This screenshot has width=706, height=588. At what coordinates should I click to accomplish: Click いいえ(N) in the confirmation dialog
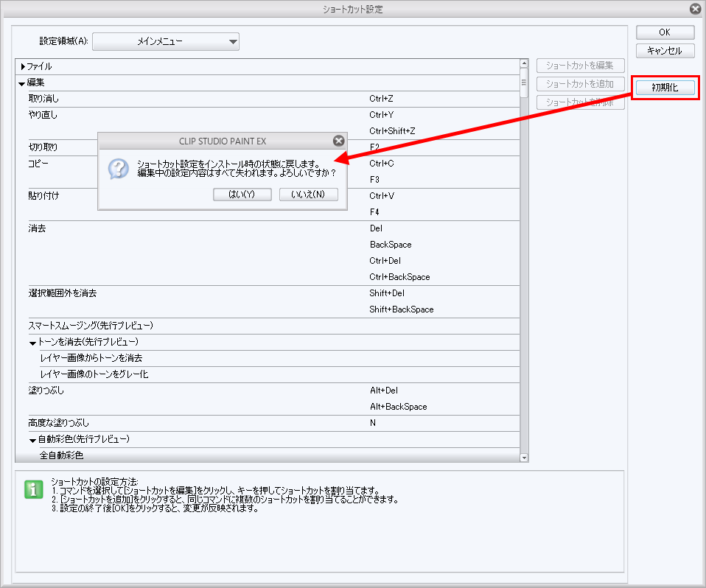click(x=309, y=195)
